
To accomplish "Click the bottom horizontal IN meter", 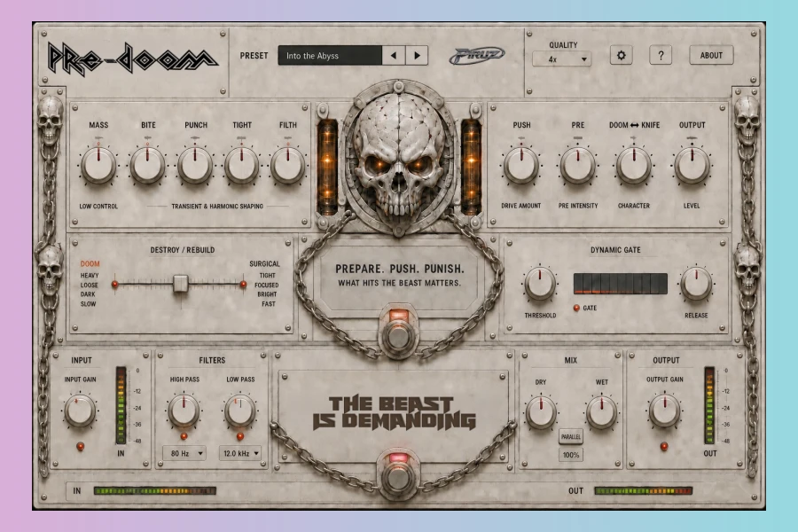I will (x=155, y=490).
